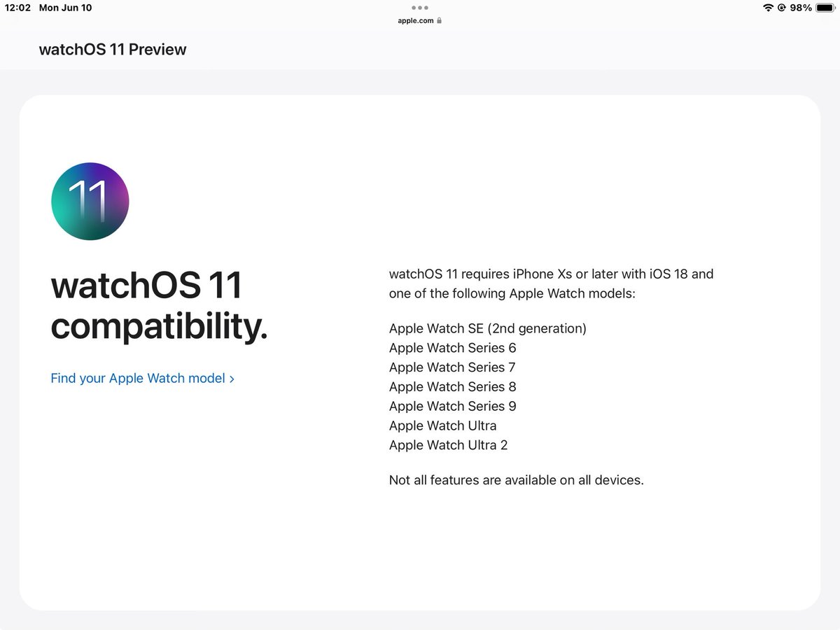The image size is (840, 630).
Task: Select the 'requires iPhone Xs or later' sentence
Action: click(x=552, y=283)
